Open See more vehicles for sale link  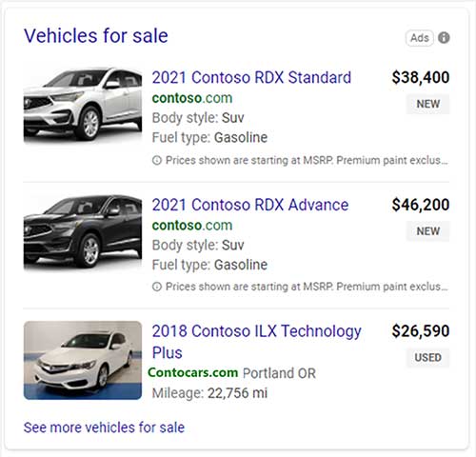(104, 427)
